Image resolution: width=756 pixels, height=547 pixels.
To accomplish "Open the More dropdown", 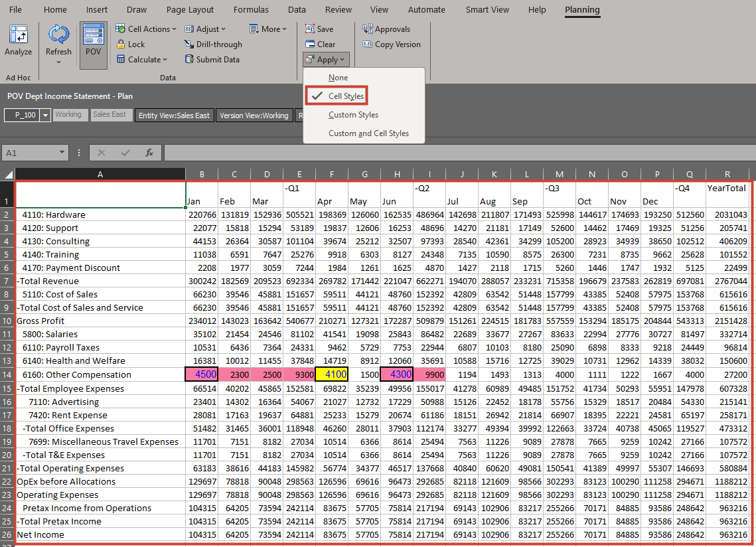I will tap(268, 29).
